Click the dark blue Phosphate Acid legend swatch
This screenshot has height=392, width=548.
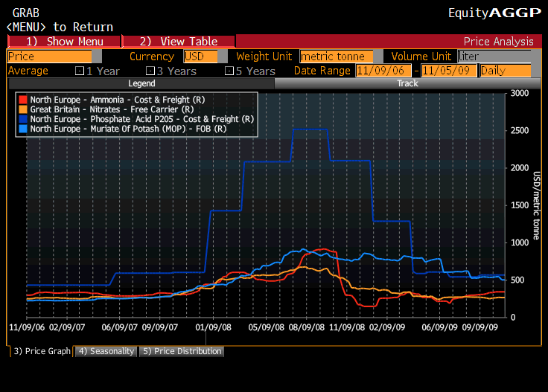pyautogui.click(x=24, y=119)
